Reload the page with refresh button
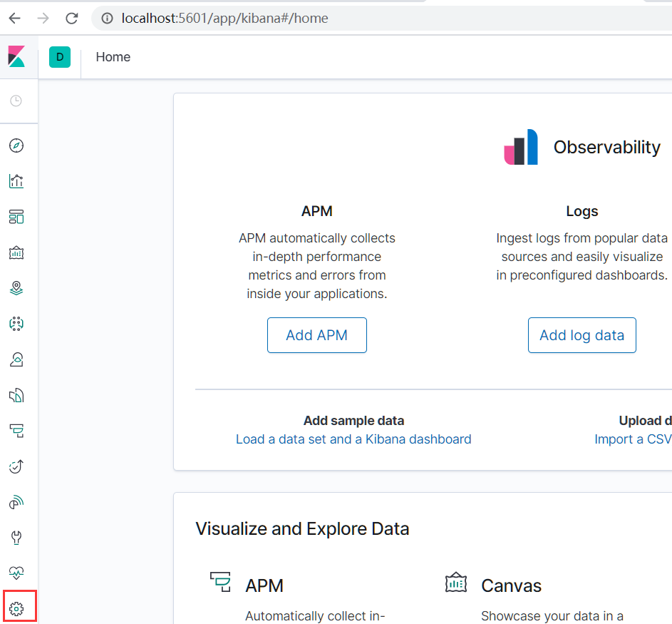 click(x=71, y=18)
